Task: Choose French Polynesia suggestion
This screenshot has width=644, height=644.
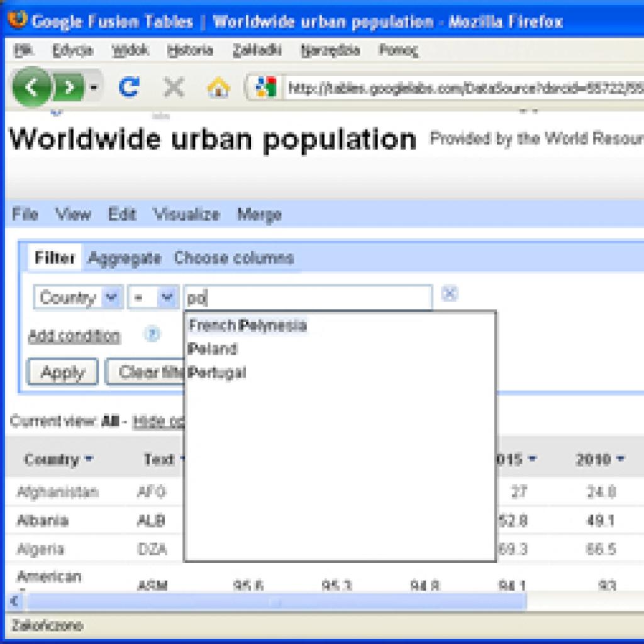Action: click(x=248, y=325)
